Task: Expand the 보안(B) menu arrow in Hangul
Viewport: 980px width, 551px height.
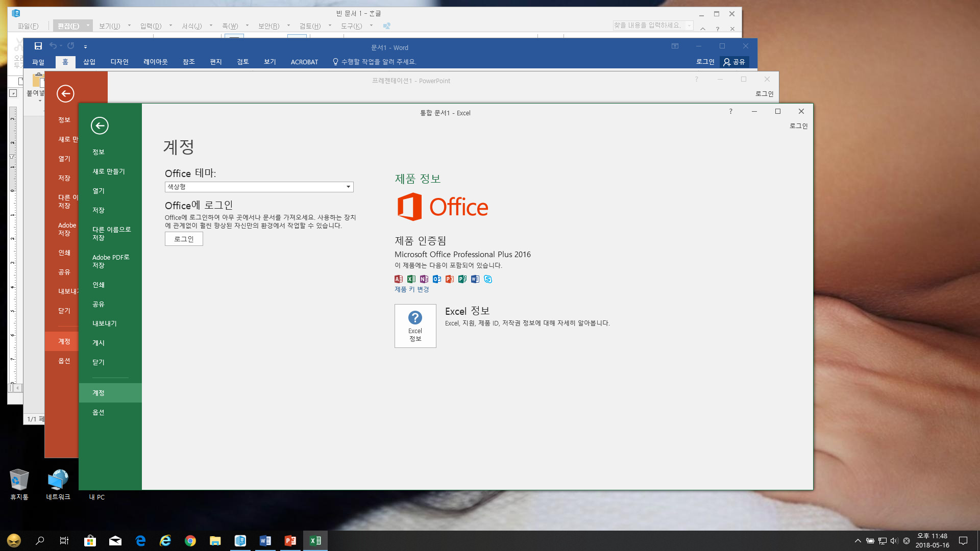Action: point(288,26)
